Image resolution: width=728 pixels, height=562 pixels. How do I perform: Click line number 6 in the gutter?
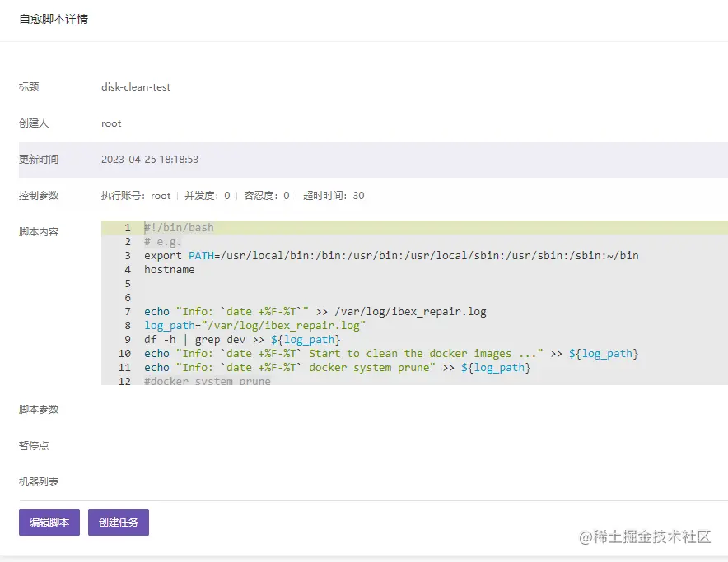[x=127, y=298]
